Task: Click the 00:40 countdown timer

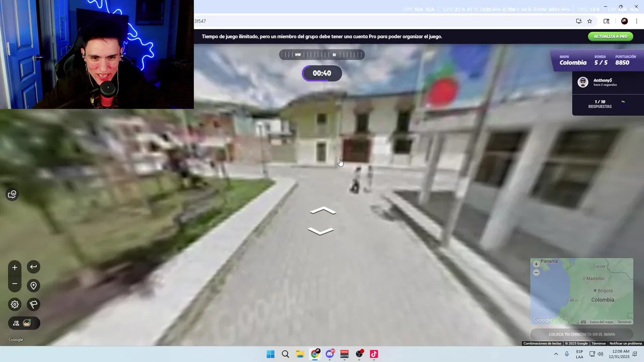Action: coord(322,73)
